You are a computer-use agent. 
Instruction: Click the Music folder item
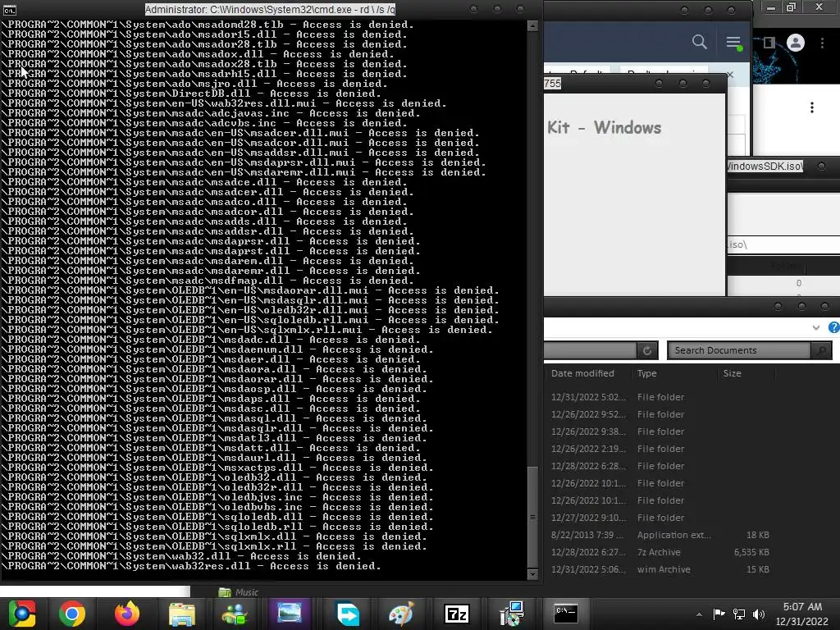[x=239, y=592]
